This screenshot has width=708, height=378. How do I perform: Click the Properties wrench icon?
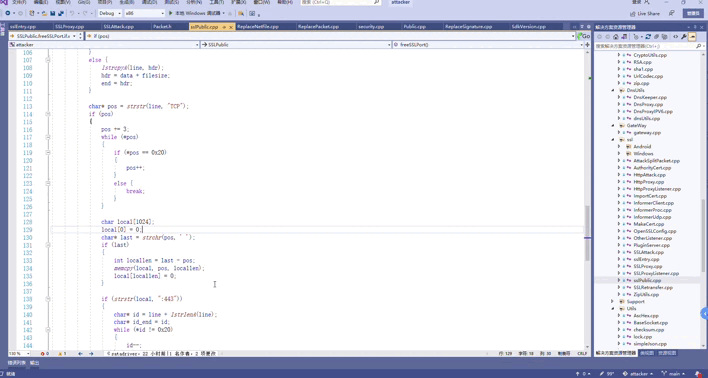[x=684, y=37]
